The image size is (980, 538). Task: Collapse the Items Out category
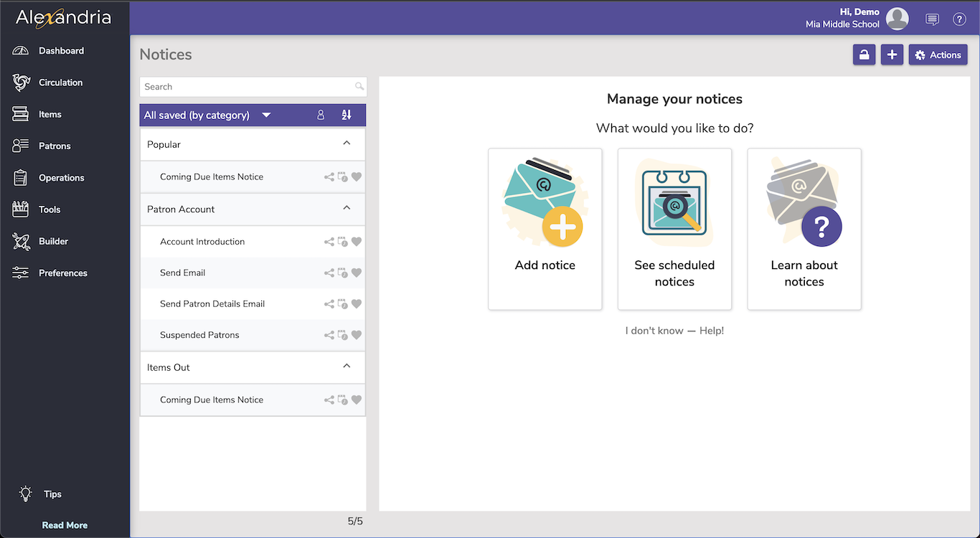(347, 367)
